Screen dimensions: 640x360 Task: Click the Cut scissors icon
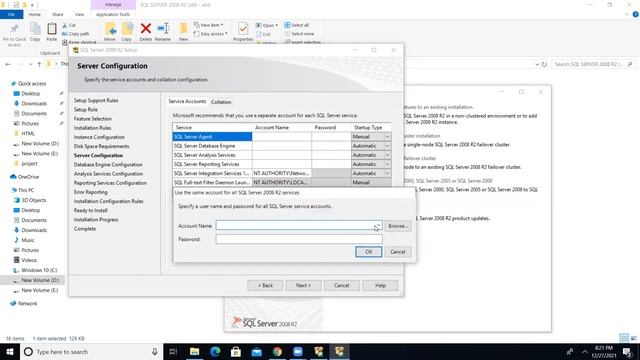coord(65,25)
